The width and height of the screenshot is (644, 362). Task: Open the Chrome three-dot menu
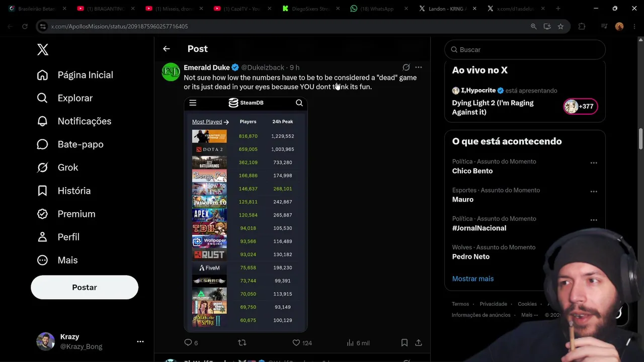634,27
